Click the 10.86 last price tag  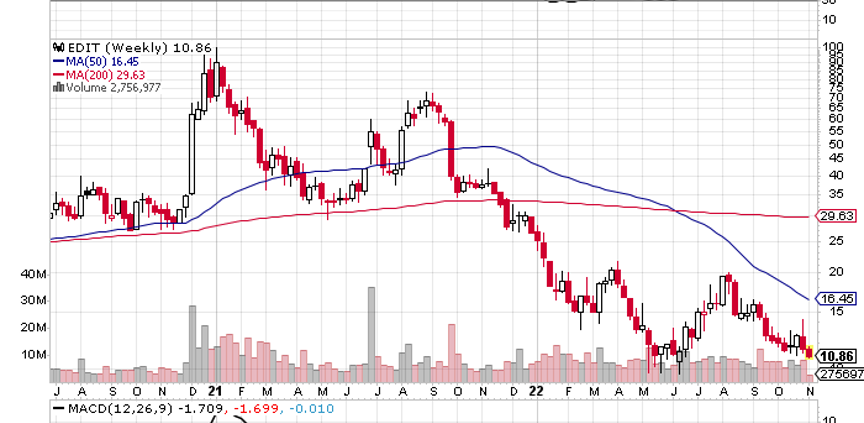[x=837, y=356]
